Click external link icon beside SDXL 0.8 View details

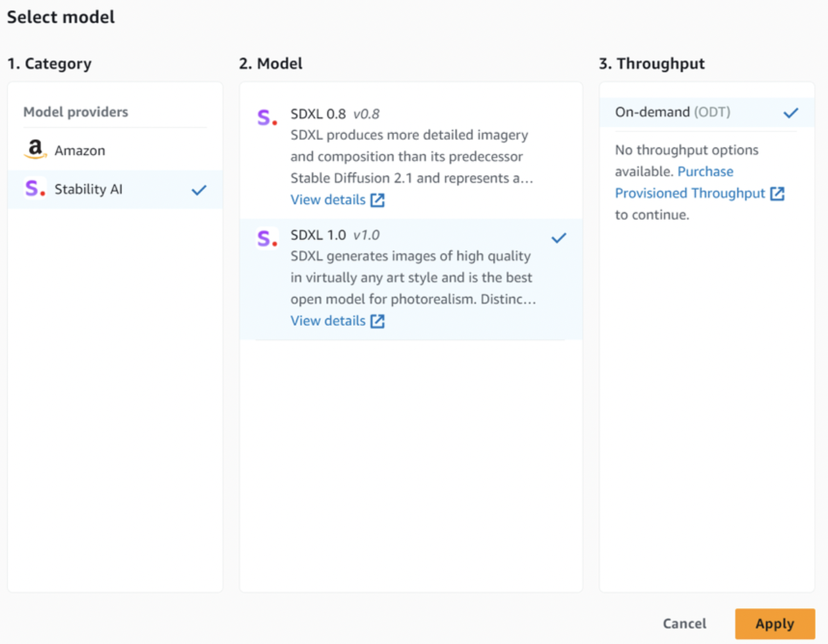(x=377, y=200)
